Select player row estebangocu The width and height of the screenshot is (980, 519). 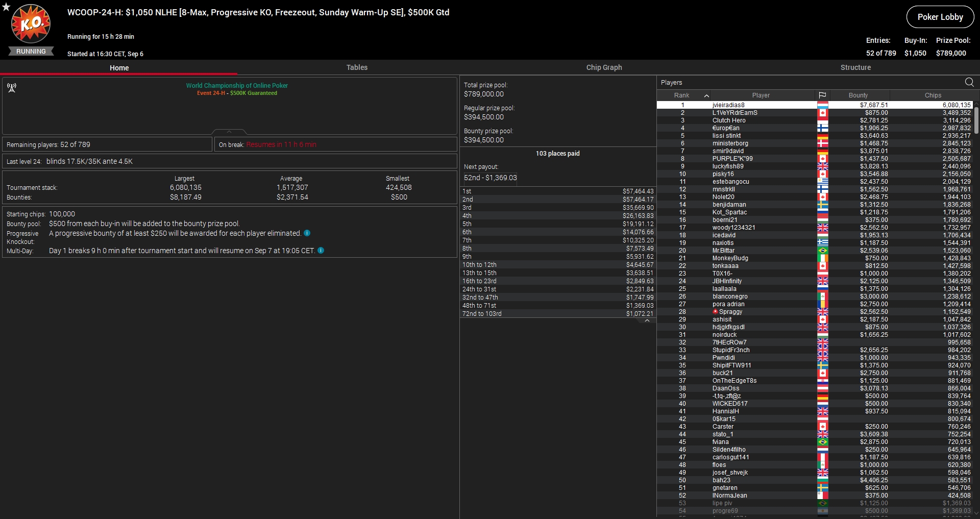tap(815, 182)
